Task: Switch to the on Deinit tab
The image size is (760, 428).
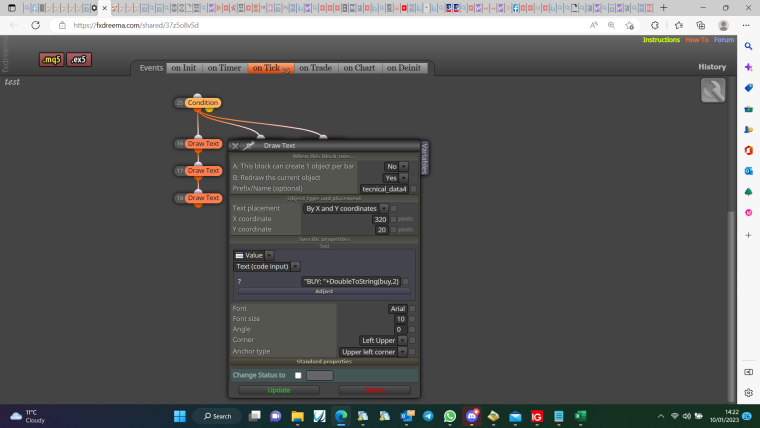Action: tap(404, 68)
